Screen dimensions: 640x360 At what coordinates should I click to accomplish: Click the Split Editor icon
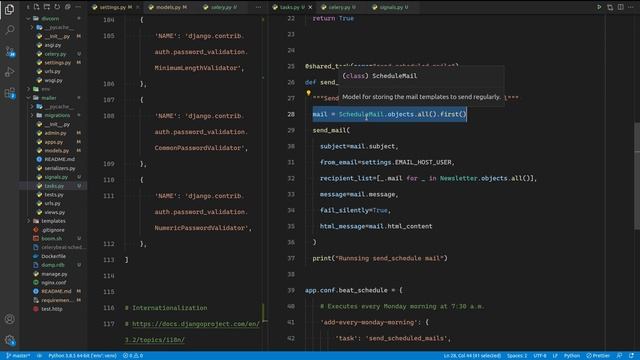(620, 7)
